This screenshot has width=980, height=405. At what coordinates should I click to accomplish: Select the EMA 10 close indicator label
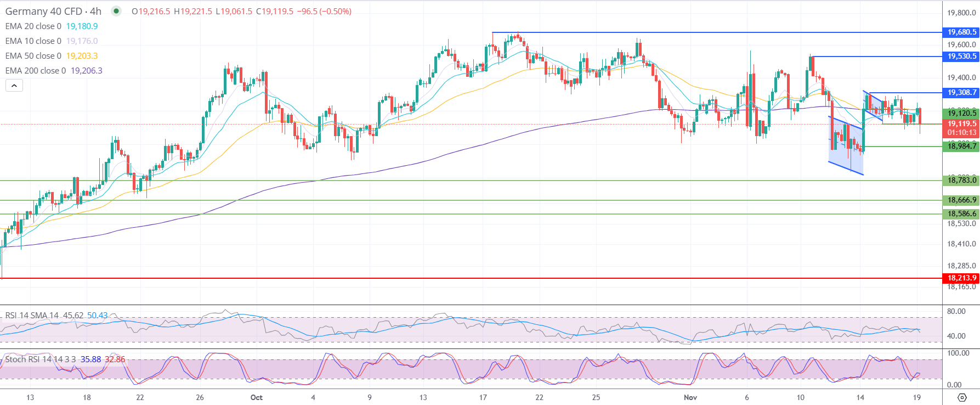(x=33, y=41)
